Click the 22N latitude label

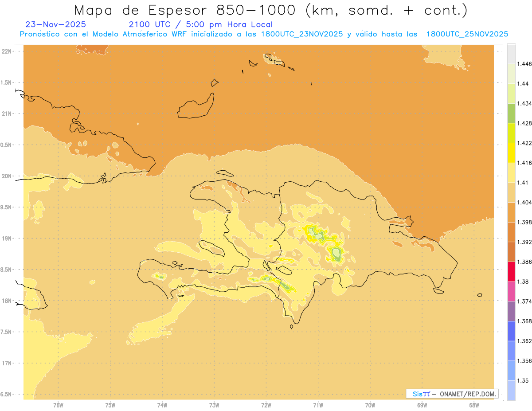coord(7,51)
